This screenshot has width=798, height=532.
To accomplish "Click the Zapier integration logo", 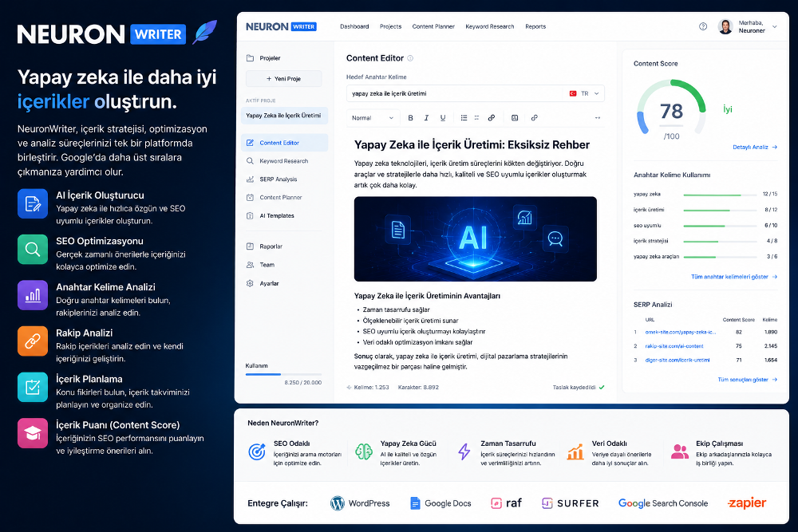I will click(x=747, y=503).
